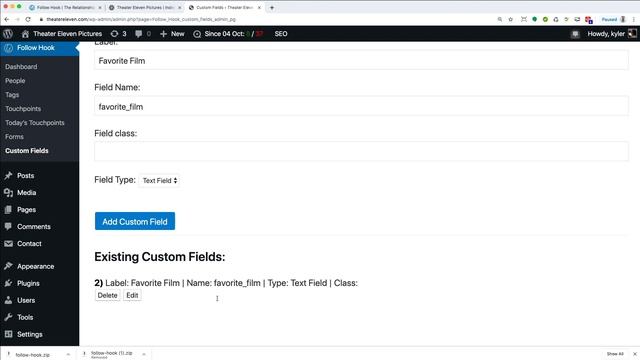Screen dimensions: 640x360
Task: Open the Paused profile button
Action: coord(613,19)
